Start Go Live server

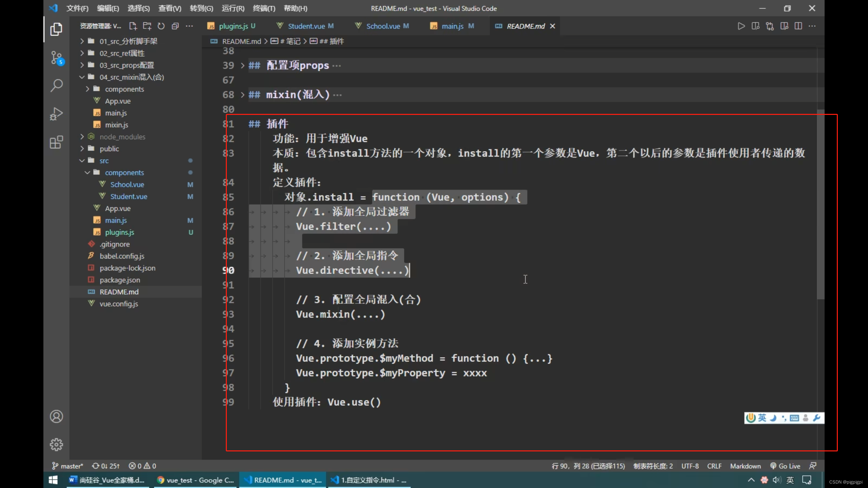point(785,466)
